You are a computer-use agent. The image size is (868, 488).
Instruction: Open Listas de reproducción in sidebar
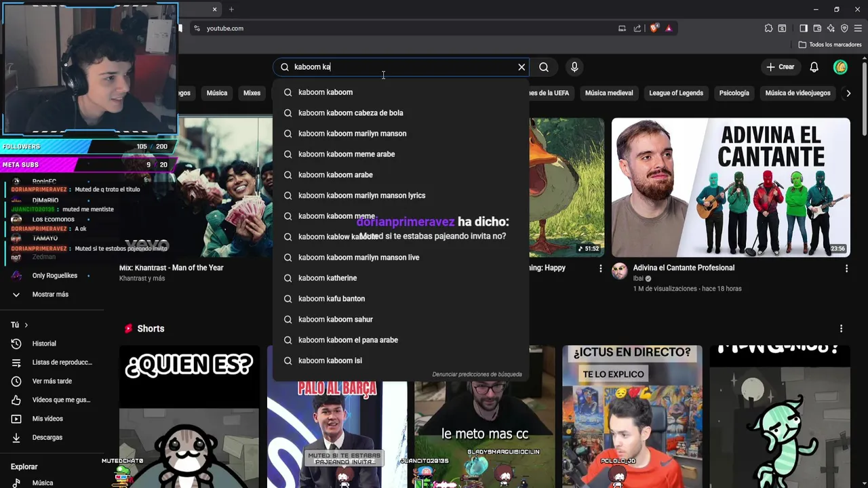pos(52,363)
